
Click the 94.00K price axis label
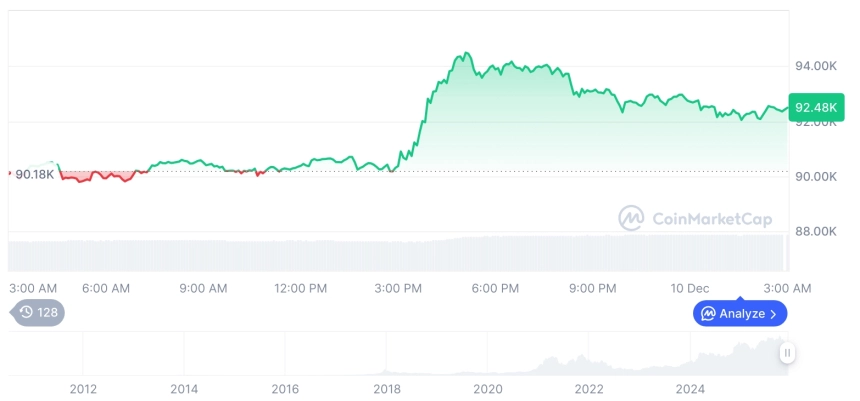tap(815, 66)
